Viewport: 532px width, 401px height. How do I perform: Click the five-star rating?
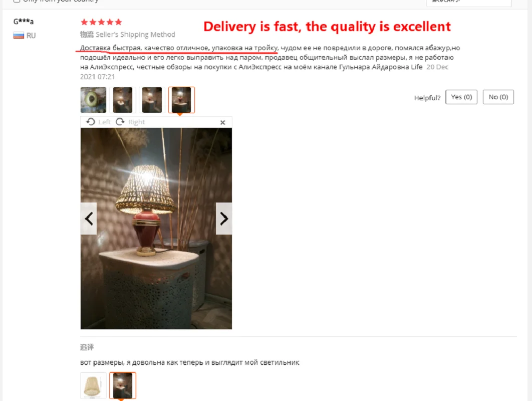tap(101, 23)
